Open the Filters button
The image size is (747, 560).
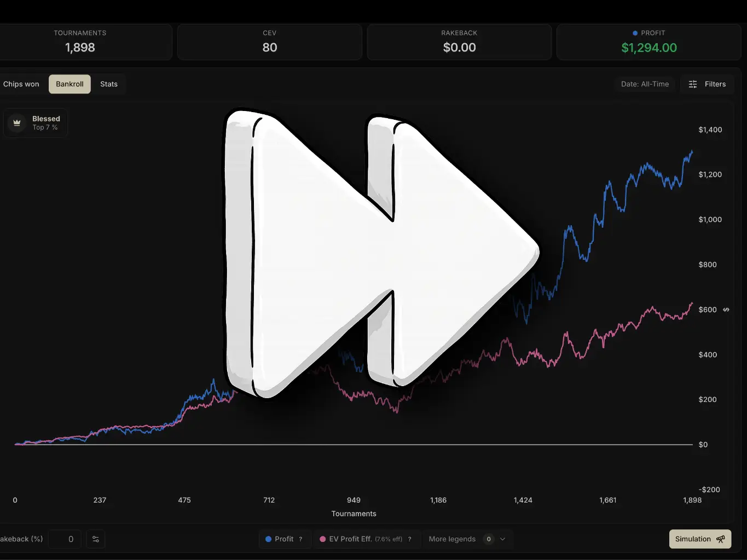tap(708, 84)
